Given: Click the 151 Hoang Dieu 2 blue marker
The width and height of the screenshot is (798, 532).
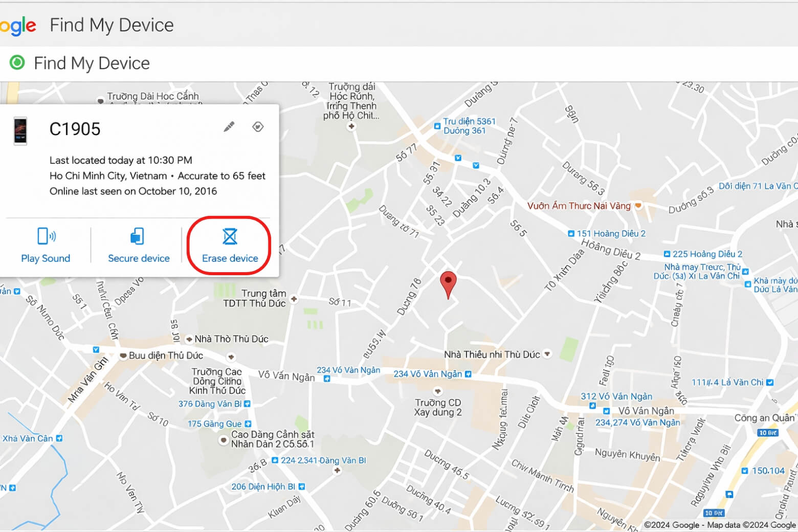Looking at the screenshot, I should (570, 233).
